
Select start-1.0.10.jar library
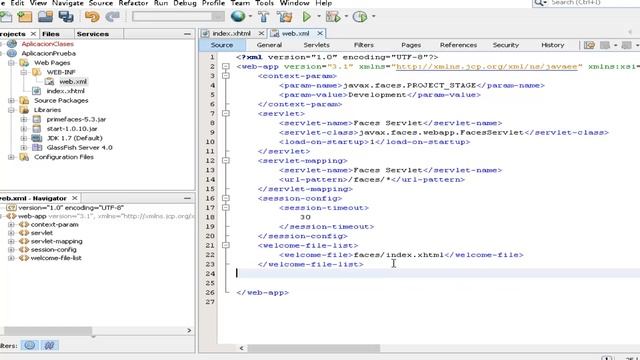pos(72,129)
